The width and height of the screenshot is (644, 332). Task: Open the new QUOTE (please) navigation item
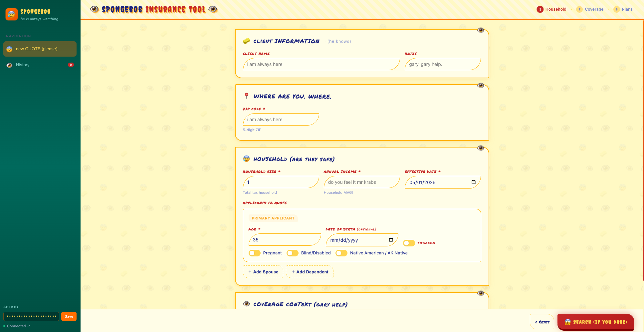(x=40, y=49)
